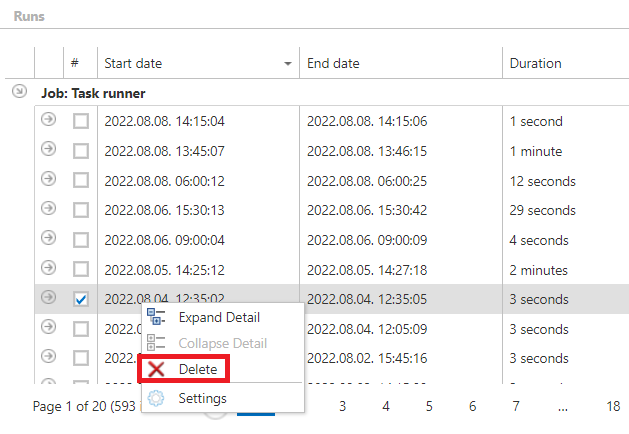Click arrow icon for 13:45:07 run row
Image resolution: width=629 pixels, height=434 pixels.
tap(48, 150)
